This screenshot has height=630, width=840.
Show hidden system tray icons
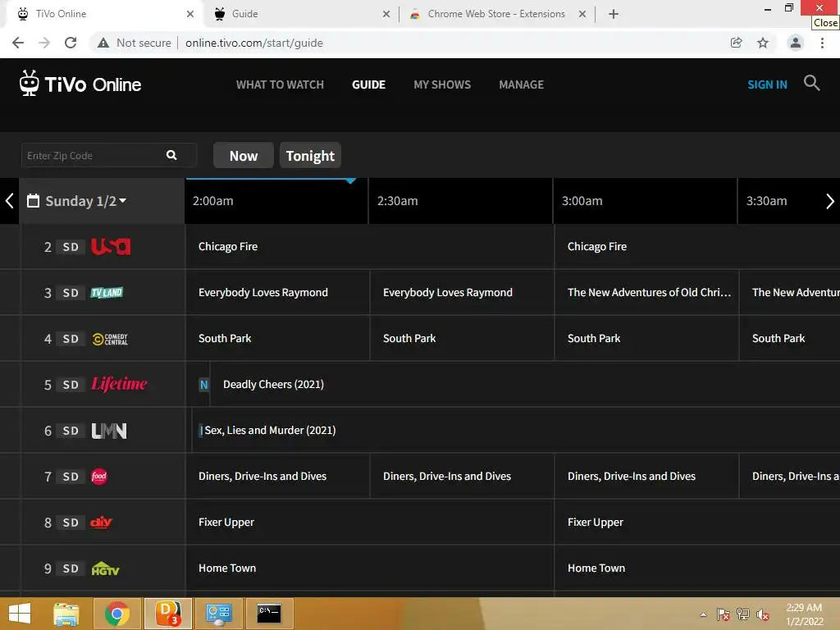[x=703, y=614]
